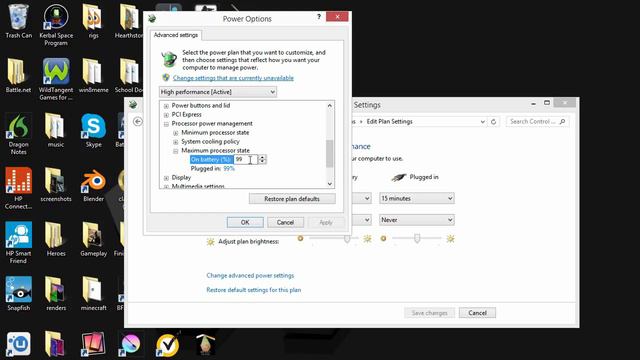
Task: Click Cancel in Power Options dialog
Action: pyautogui.click(x=285, y=222)
